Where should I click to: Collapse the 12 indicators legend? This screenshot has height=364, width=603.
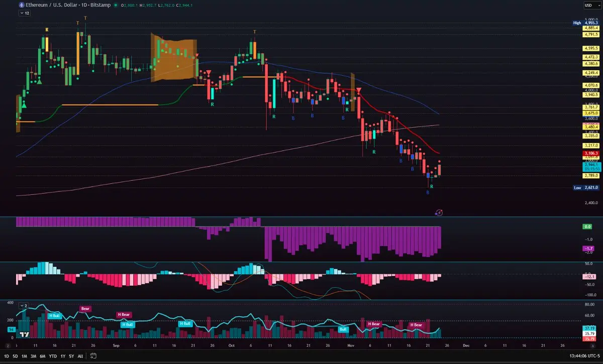click(24, 14)
